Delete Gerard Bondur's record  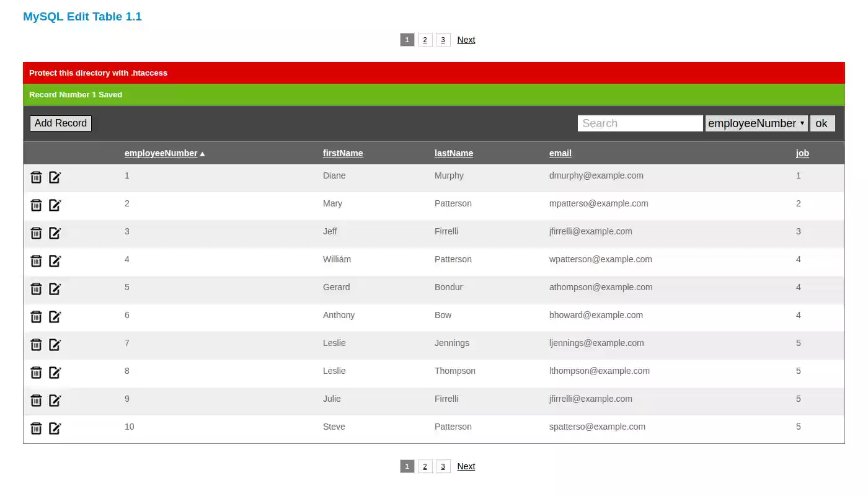(x=36, y=288)
